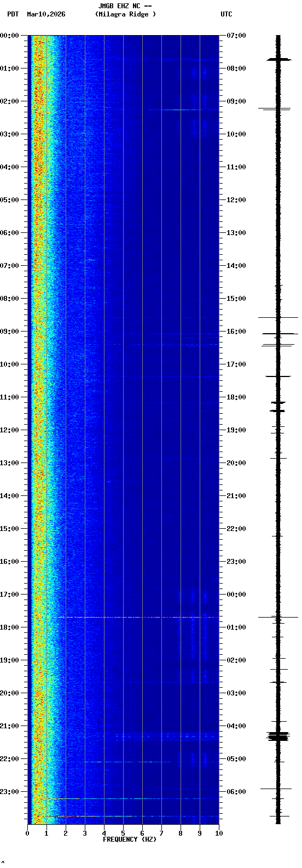Select the 18:00 label on PDT axis
Viewport: 302px width, 868px height.
click(9, 627)
